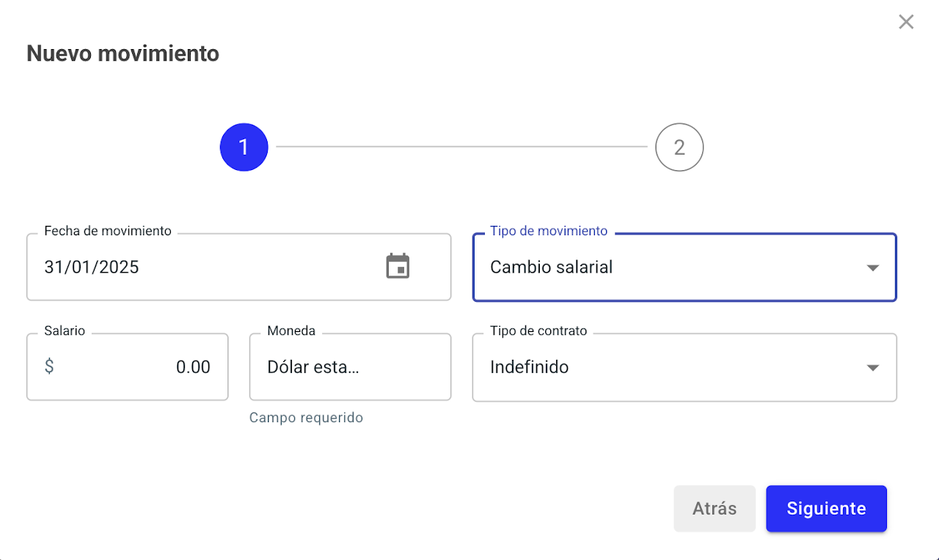This screenshot has width=939, height=560.
Task: Focus the Salario 0.00 amount
Action: tap(193, 367)
